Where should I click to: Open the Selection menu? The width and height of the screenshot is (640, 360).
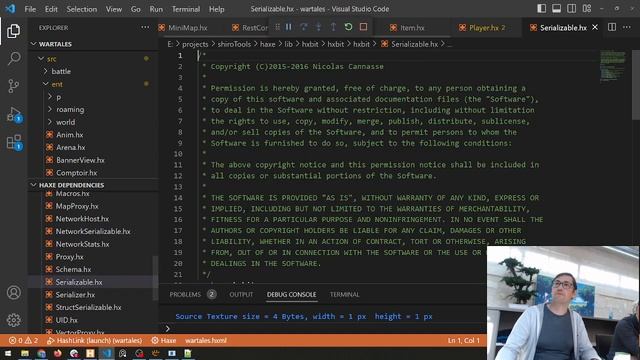[82, 9]
